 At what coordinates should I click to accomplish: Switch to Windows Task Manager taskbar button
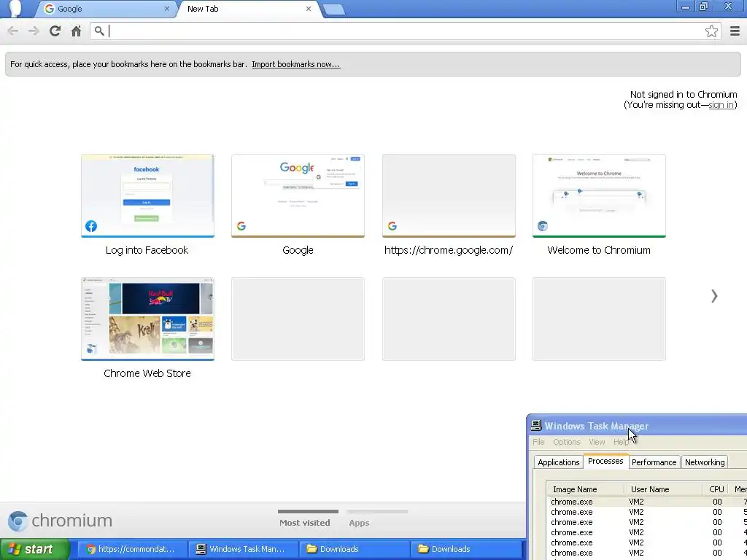tap(243, 549)
